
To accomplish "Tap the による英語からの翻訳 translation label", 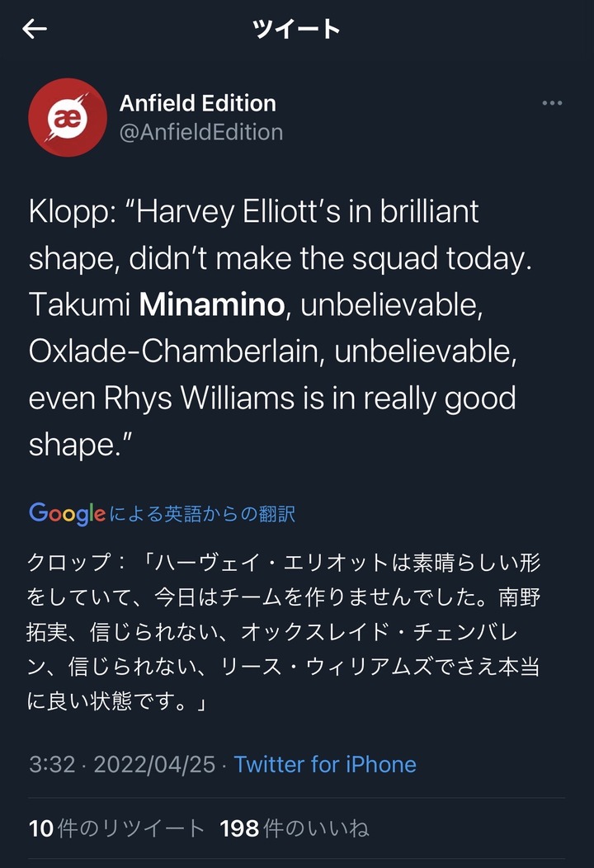I will (202, 514).
